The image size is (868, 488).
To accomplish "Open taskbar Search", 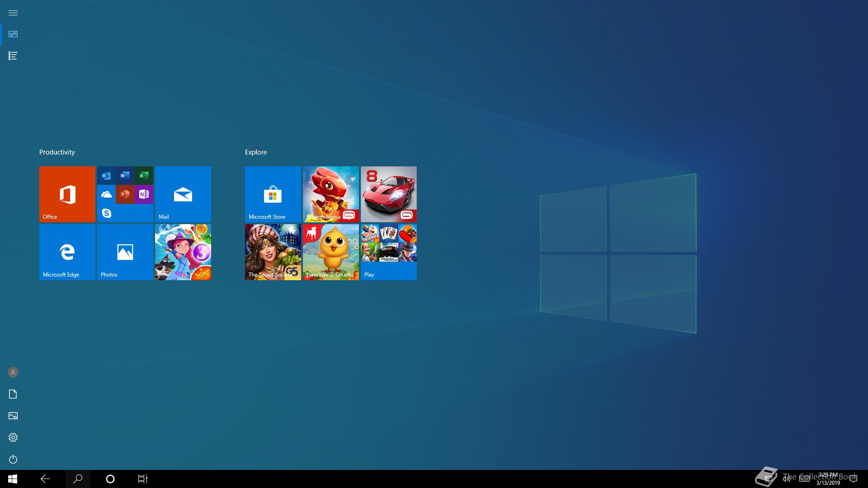I will point(78,479).
